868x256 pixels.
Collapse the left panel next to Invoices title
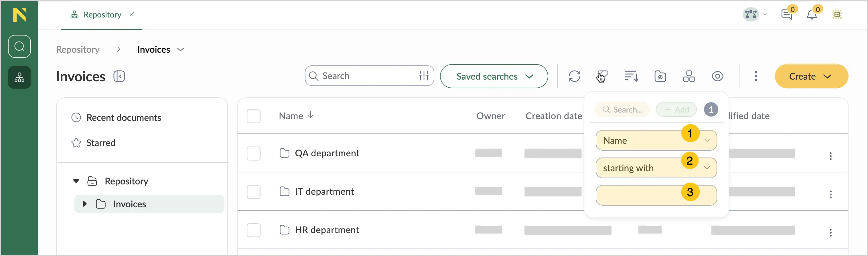119,76
